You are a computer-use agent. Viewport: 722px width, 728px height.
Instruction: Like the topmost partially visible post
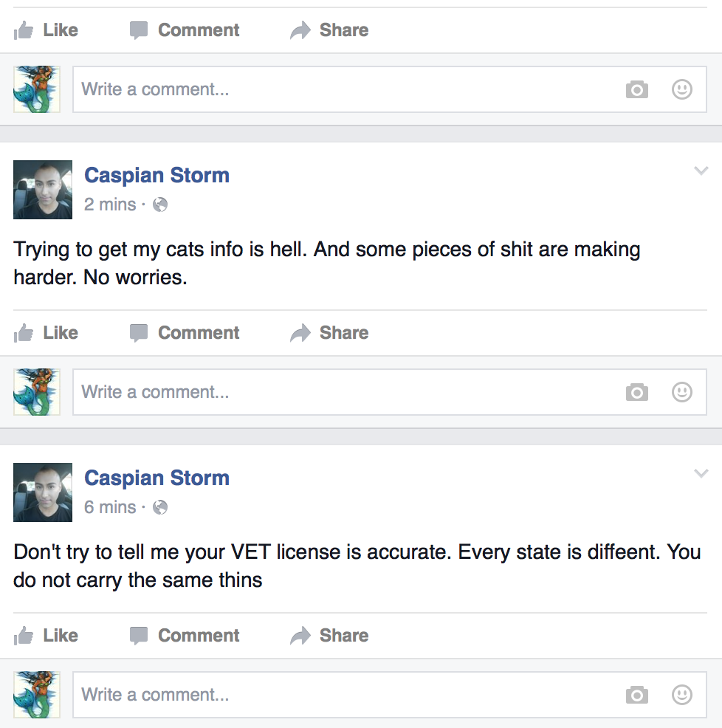pyautogui.click(x=47, y=30)
